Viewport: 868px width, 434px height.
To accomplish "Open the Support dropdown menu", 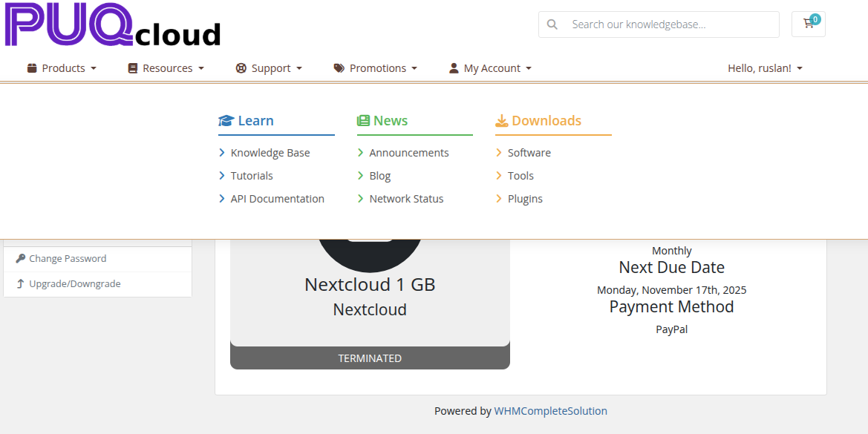I will (269, 68).
